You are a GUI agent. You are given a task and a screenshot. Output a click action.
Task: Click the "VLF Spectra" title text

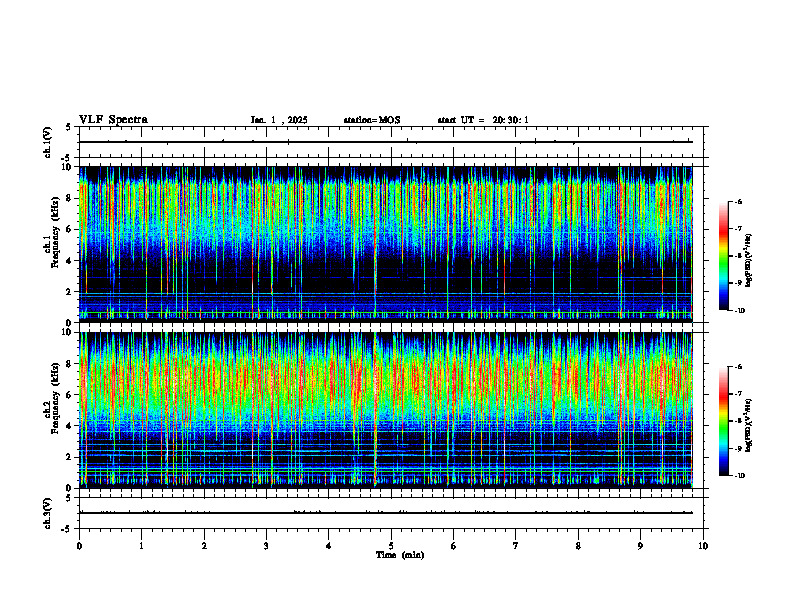(113, 120)
